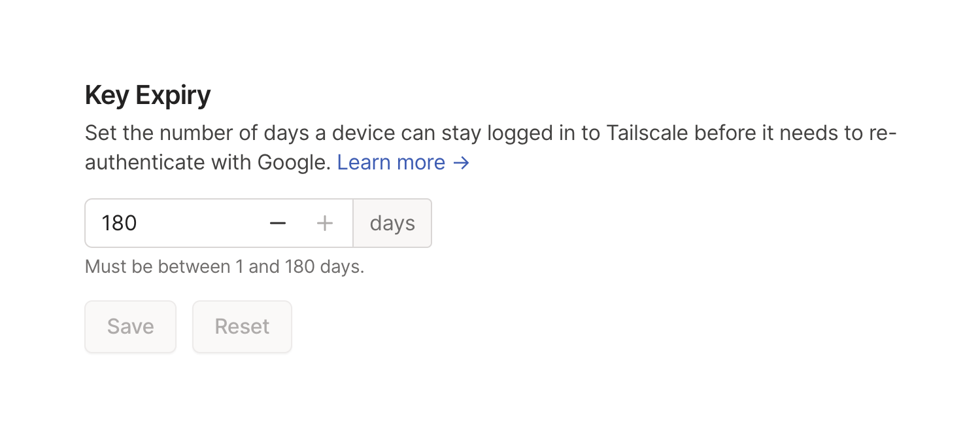Save the key expiry configuration

click(x=130, y=326)
